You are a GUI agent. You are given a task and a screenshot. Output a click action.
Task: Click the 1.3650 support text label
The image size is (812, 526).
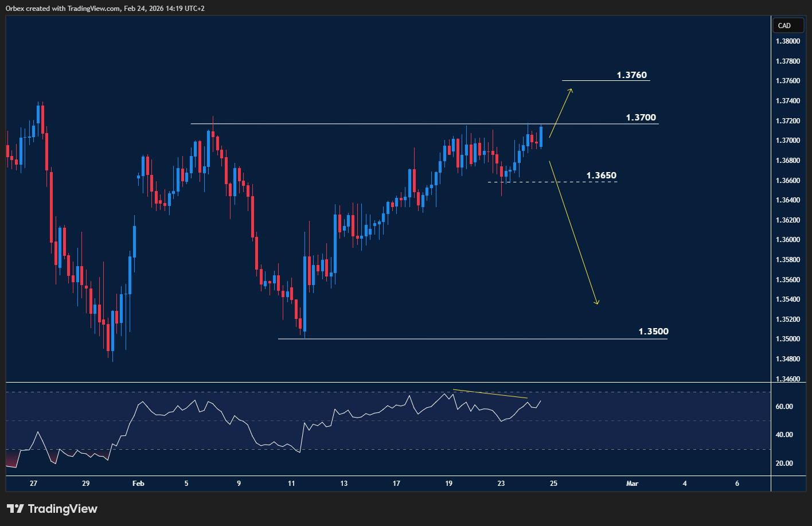[602, 175]
